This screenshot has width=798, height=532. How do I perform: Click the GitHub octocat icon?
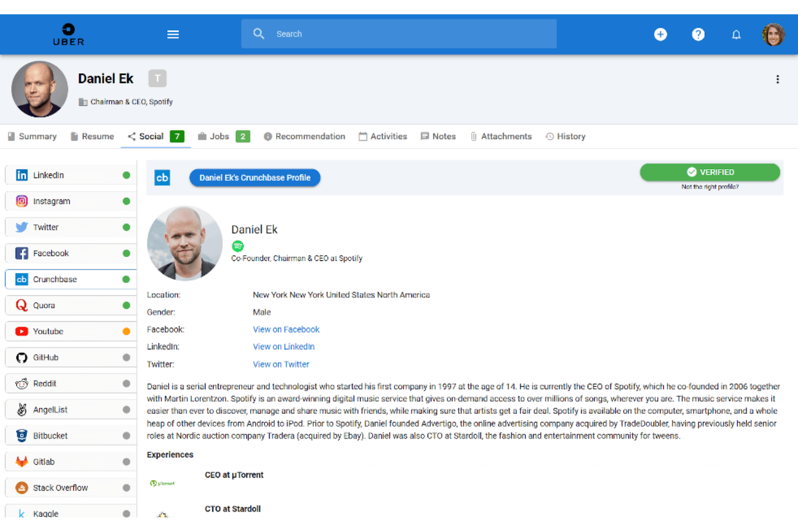click(22, 357)
